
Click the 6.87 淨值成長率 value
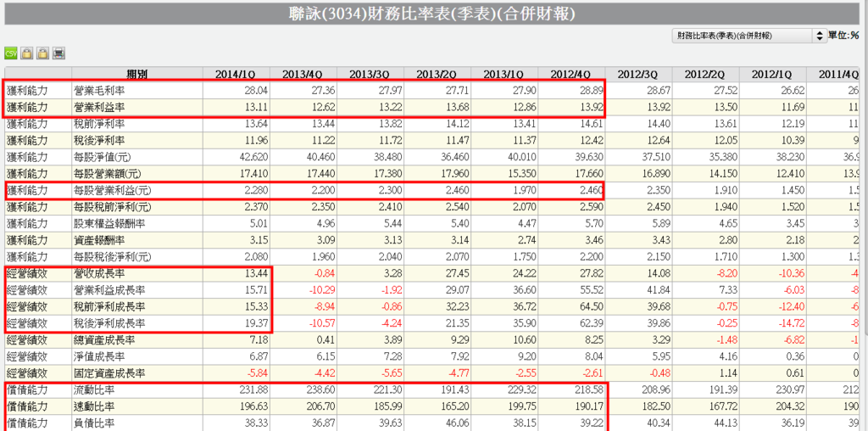pyautogui.click(x=259, y=357)
